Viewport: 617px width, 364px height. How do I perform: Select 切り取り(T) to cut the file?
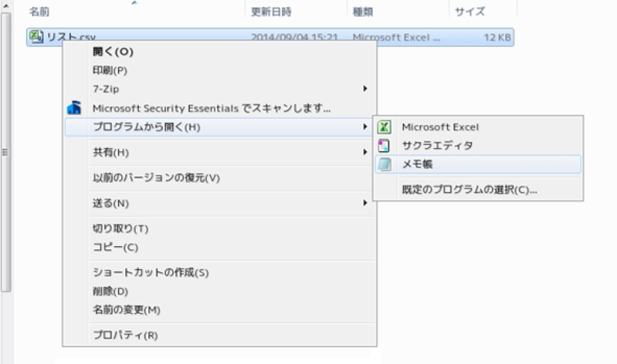[220, 228]
